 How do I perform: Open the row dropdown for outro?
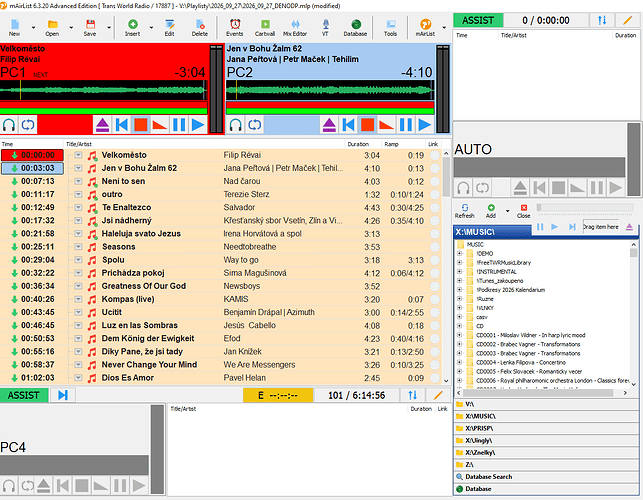pos(78,194)
